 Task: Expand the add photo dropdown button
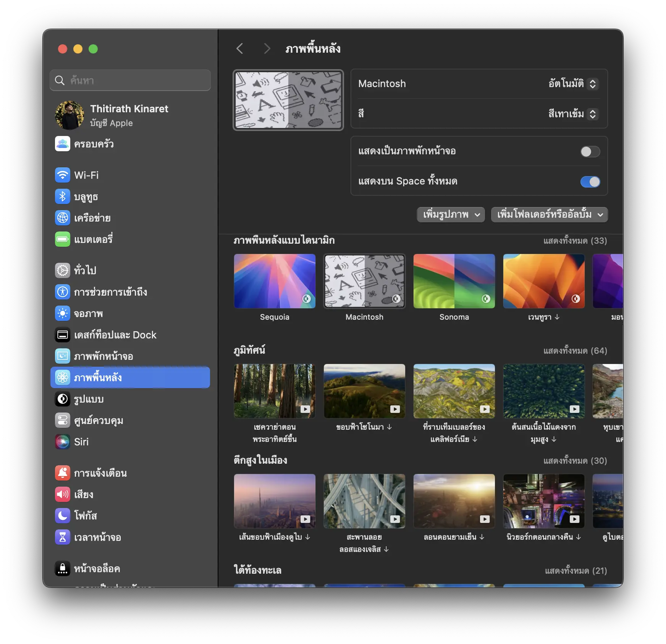[x=451, y=215]
